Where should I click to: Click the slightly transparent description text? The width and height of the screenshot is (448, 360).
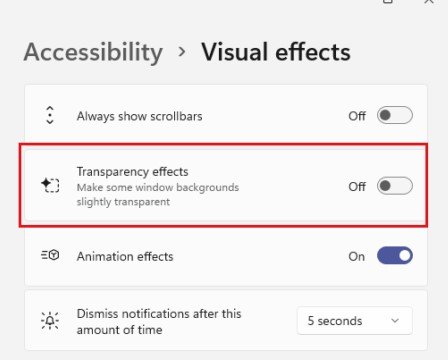(123, 202)
